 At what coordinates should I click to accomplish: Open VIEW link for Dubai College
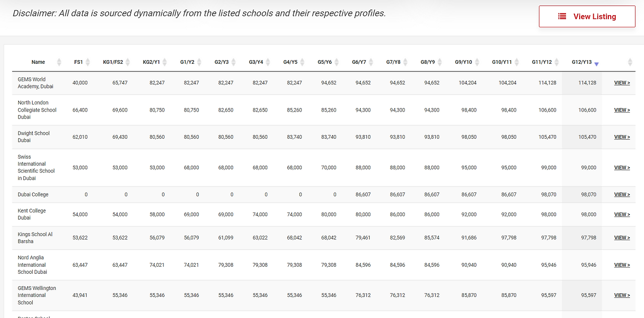[622, 194]
